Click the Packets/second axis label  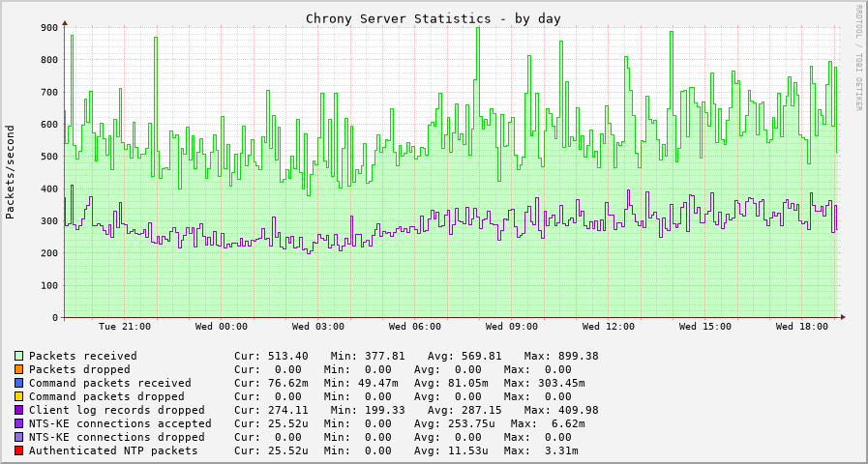tap(10, 172)
